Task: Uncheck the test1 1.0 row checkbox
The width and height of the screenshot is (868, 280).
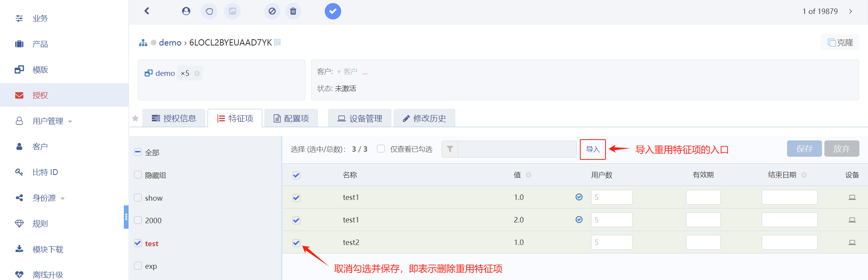Action: (x=296, y=198)
